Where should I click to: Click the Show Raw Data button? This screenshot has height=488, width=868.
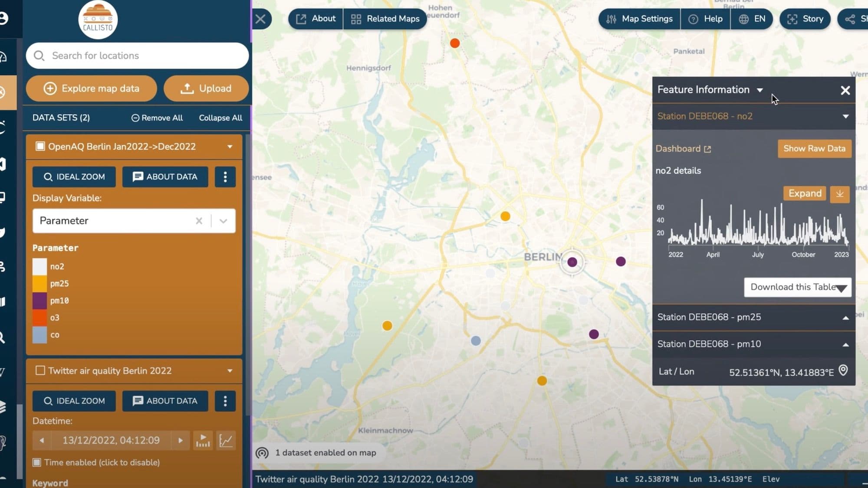814,148
